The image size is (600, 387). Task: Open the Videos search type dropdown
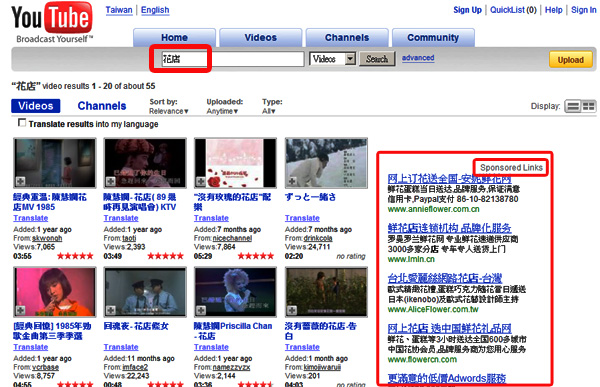tap(333, 59)
